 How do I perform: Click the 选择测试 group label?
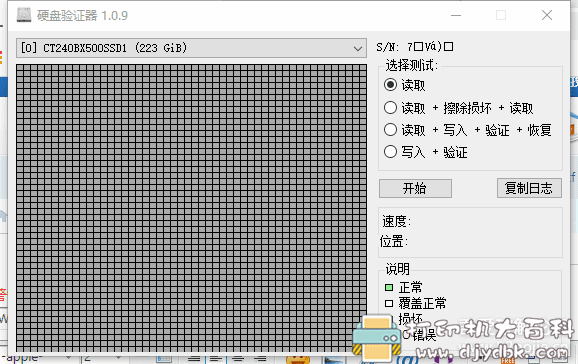411,66
